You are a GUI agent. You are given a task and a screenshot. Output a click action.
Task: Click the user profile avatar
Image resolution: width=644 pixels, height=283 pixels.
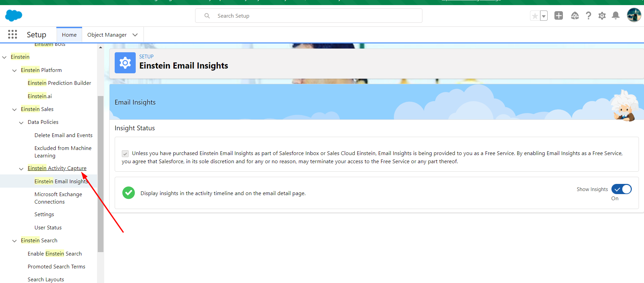point(633,15)
